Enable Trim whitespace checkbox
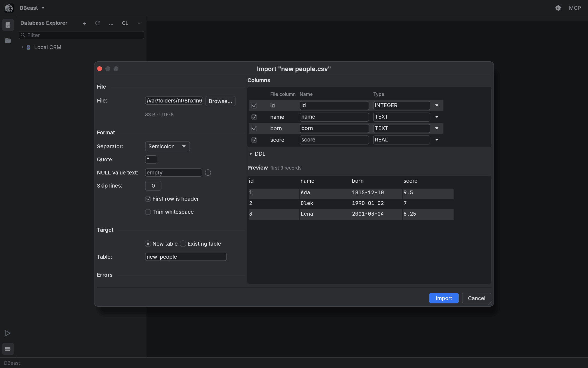 coord(148,212)
